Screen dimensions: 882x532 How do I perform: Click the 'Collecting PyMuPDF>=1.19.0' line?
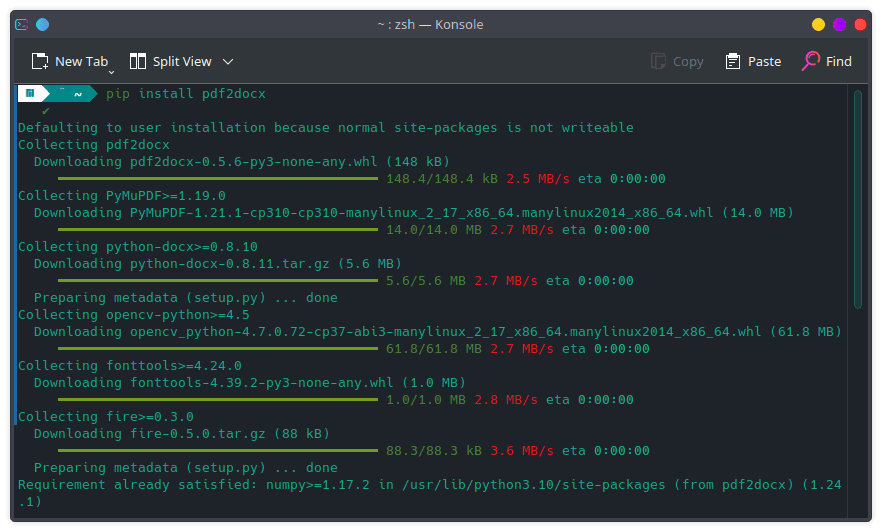[x=122, y=196]
